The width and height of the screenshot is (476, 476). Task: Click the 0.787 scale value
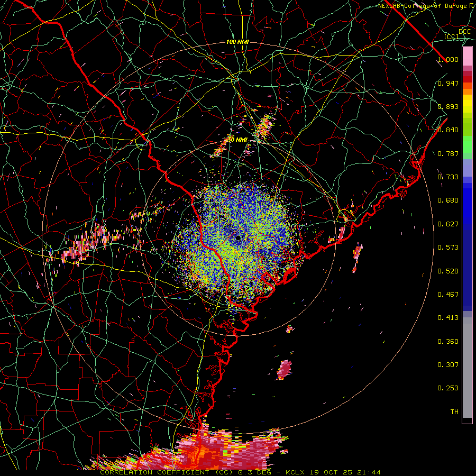pos(448,153)
